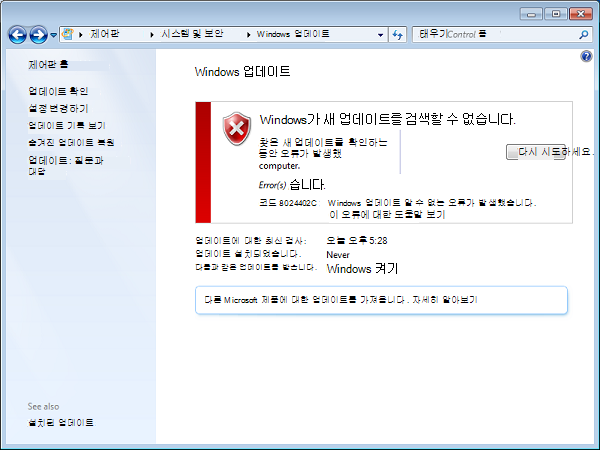
Task: Open 설정 변경하기 link
Action: click(x=58, y=108)
